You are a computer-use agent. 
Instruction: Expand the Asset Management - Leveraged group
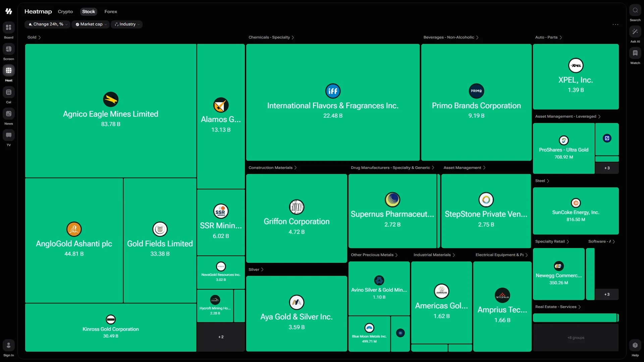(x=568, y=117)
